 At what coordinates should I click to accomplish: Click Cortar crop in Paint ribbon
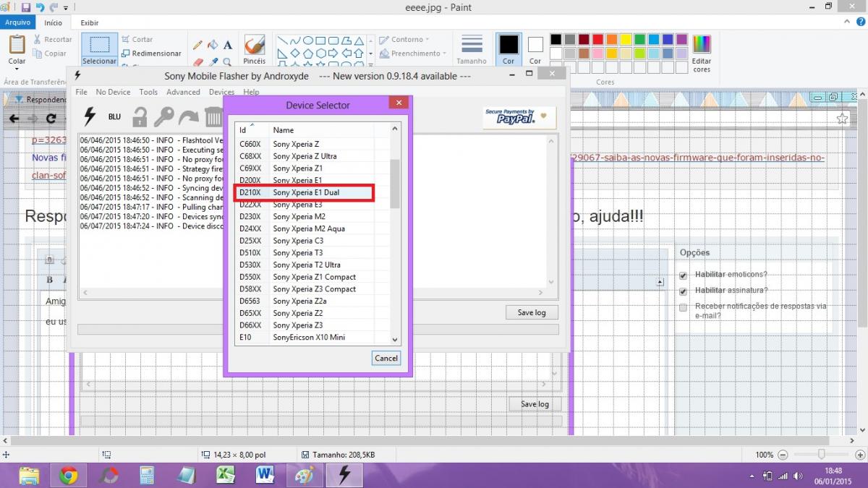(137, 40)
